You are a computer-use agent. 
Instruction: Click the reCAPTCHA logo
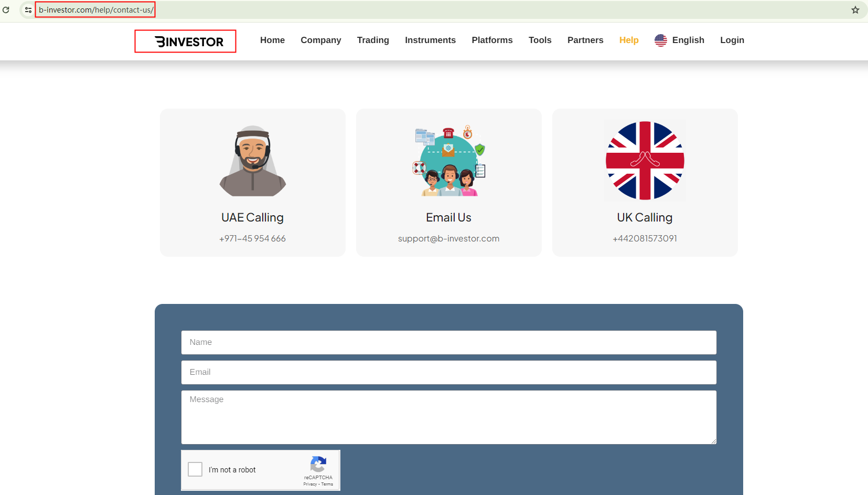[x=318, y=465]
